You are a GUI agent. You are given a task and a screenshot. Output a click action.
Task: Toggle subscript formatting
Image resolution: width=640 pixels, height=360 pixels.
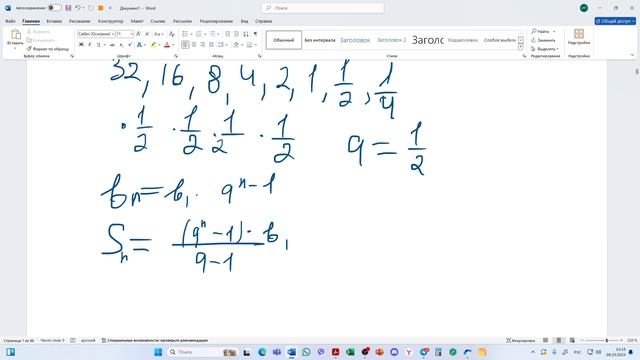click(x=122, y=44)
